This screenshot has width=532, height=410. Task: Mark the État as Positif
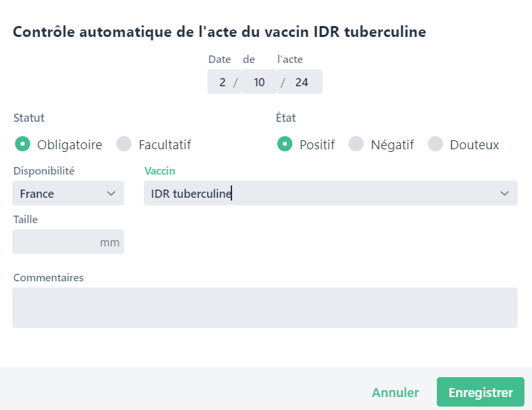pyautogui.click(x=285, y=144)
